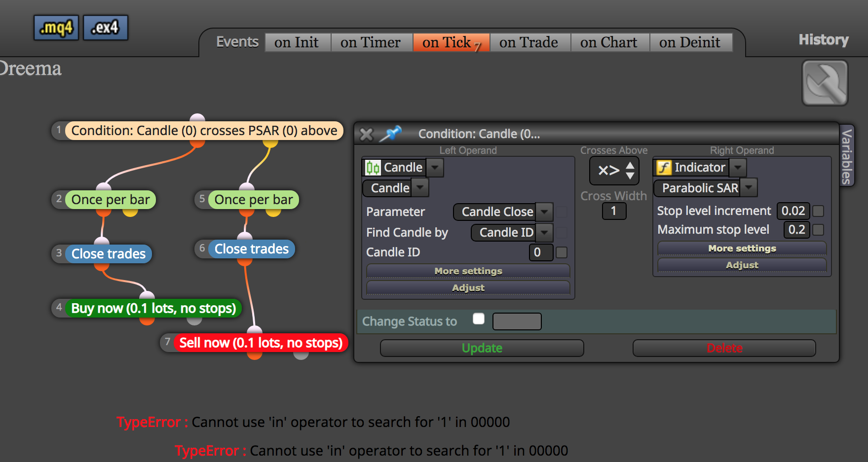868x462 pixels.
Task: Click the top input connector of Condition block
Action: [x=197, y=118]
